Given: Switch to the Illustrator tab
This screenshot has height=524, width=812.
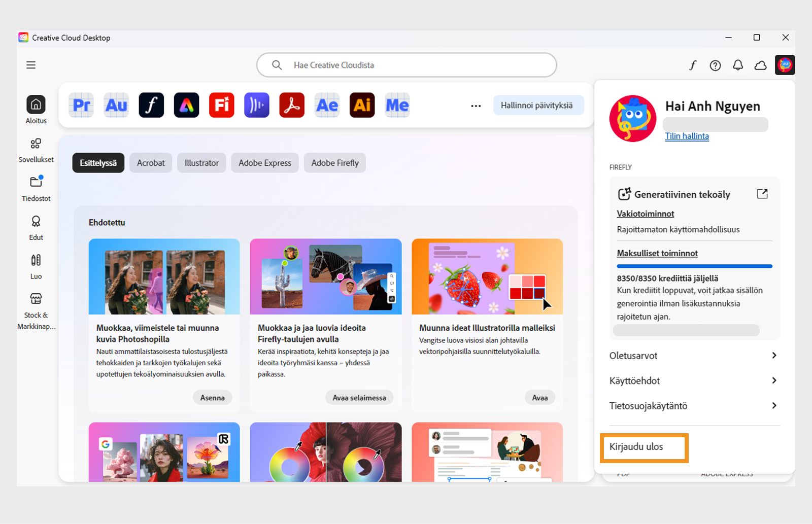Looking at the screenshot, I should pyautogui.click(x=201, y=163).
